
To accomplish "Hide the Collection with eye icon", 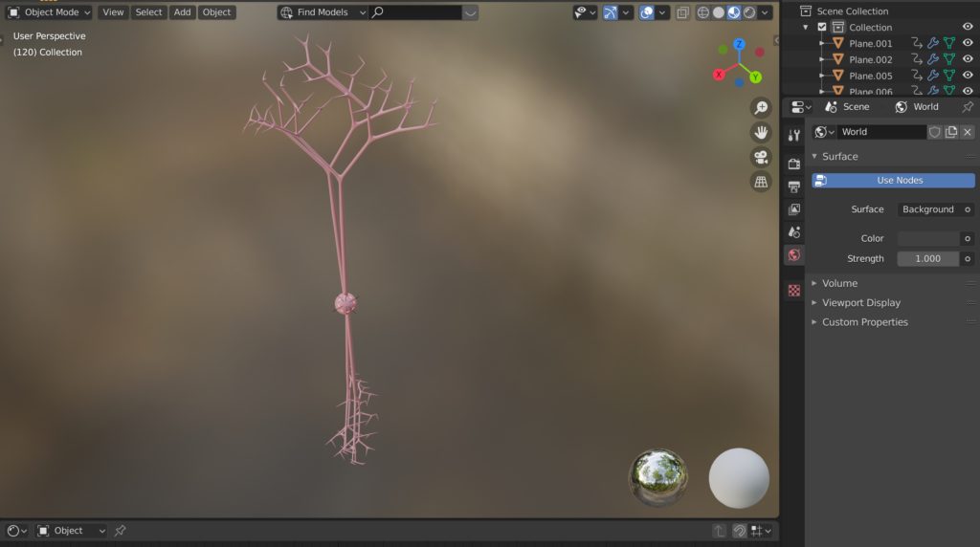I will (x=968, y=27).
